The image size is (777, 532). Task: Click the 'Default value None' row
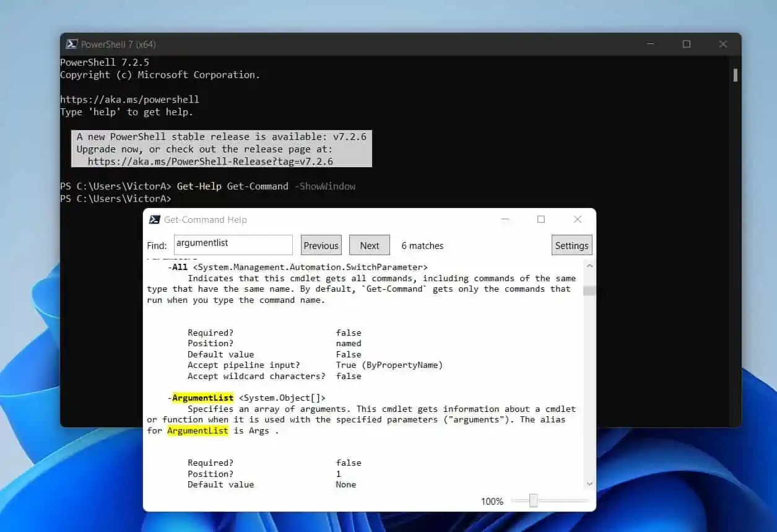[x=272, y=484]
